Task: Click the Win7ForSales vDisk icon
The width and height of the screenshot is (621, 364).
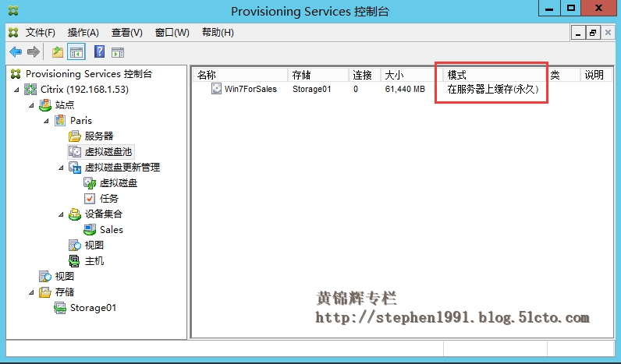Action: point(216,89)
